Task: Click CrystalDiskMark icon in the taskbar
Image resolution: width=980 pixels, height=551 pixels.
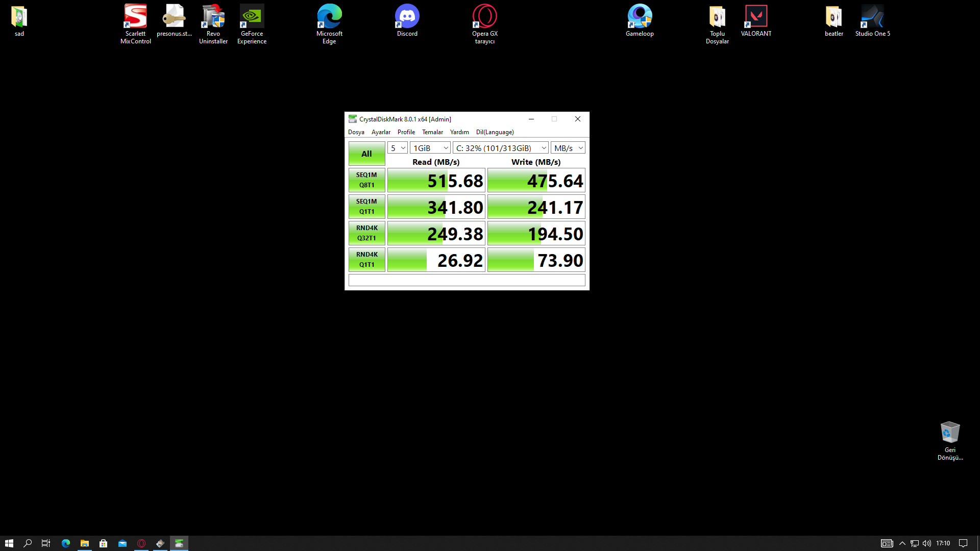Action: coord(179,543)
